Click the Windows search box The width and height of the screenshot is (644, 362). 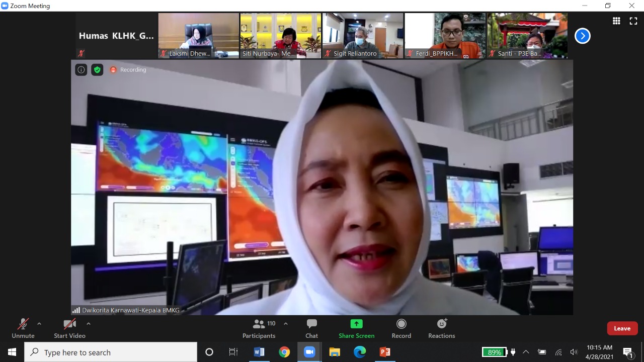coord(111,352)
